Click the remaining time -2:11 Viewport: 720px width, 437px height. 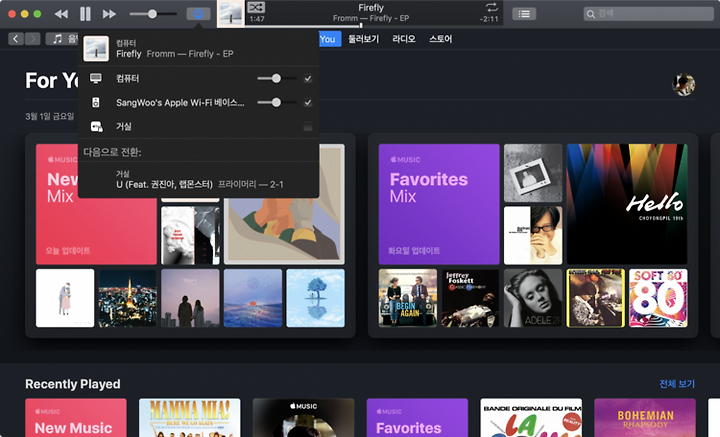pyautogui.click(x=489, y=19)
